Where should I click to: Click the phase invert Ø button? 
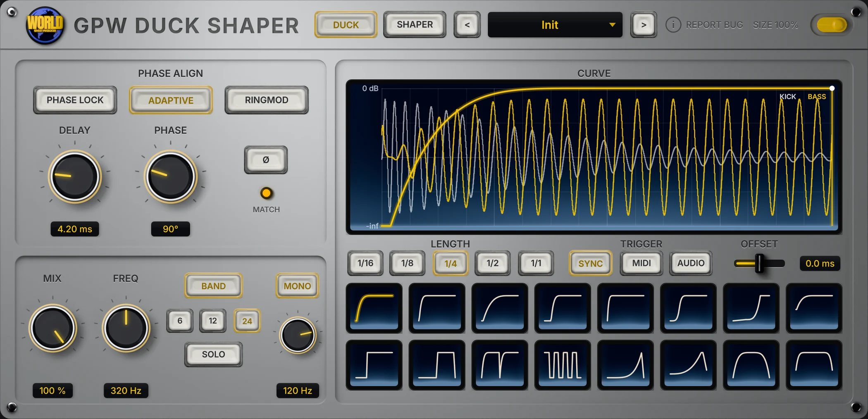(266, 160)
